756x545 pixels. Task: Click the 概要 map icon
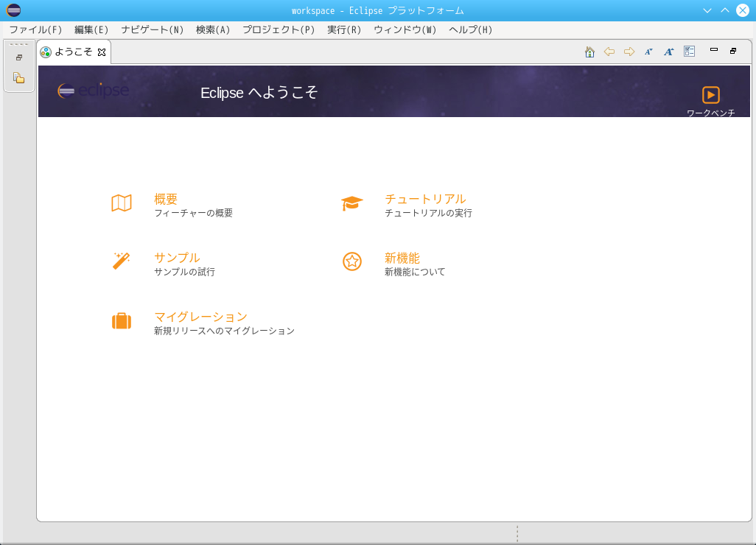coord(122,203)
